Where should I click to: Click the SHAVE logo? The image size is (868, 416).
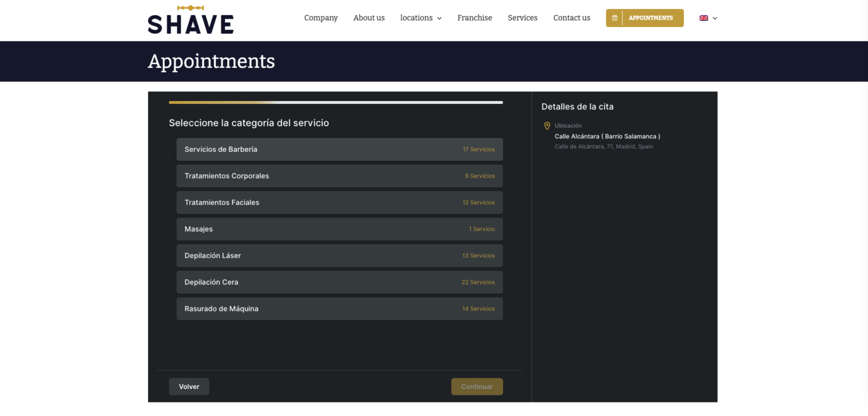click(190, 24)
